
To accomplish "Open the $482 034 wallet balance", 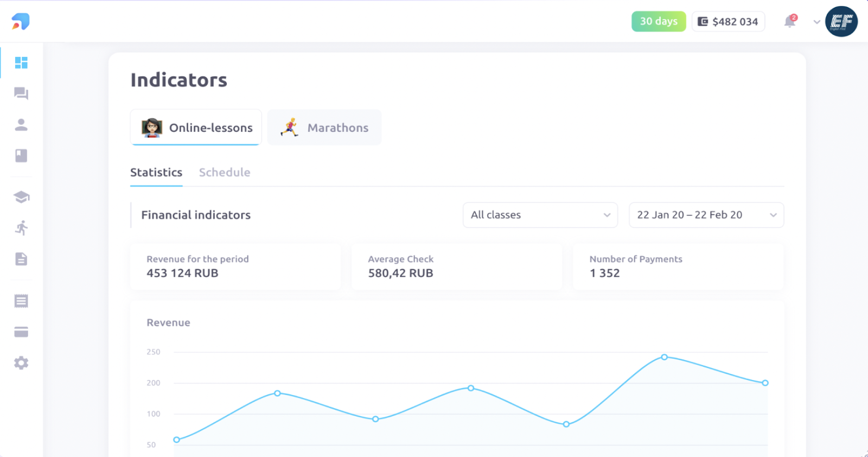I will [728, 22].
